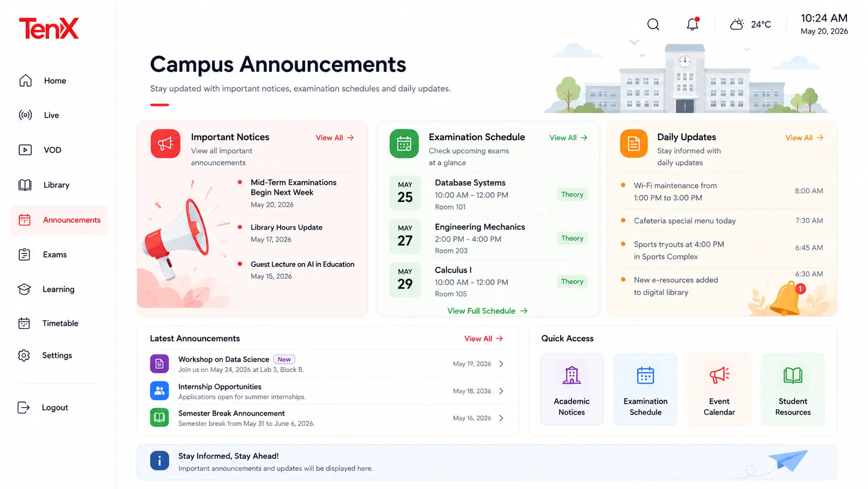Click the Library book icon
868x489 pixels.
25,184
